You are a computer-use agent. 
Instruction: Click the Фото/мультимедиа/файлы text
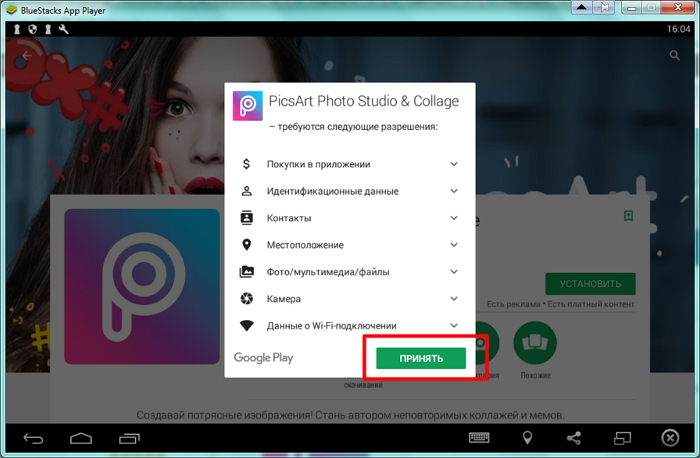(328, 272)
